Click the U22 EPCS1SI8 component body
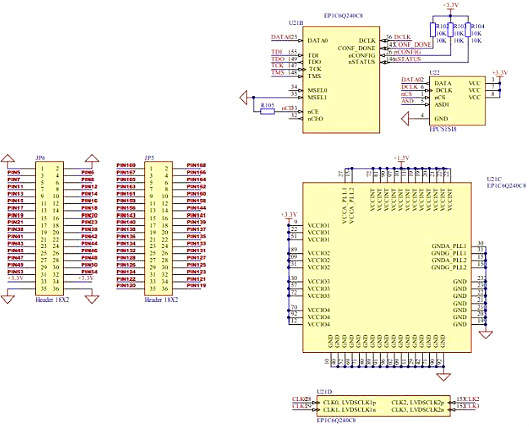Viewport: 529px width, 427px height. [x=457, y=101]
